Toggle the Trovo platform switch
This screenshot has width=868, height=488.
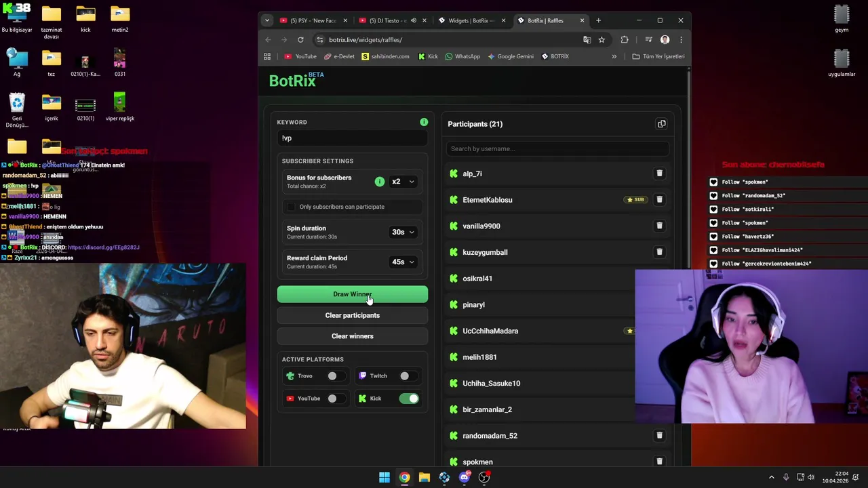tap(335, 375)
